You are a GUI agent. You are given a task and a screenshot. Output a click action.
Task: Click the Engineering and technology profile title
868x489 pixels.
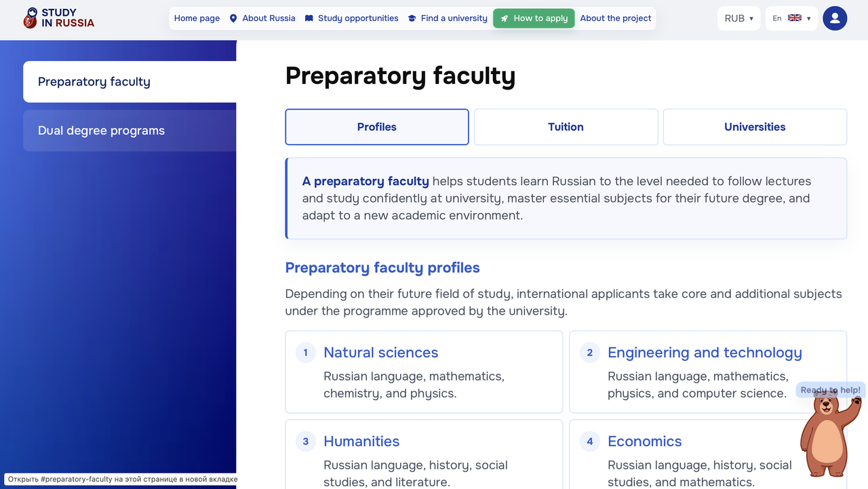pyautogui.click(x=705, y=353)
